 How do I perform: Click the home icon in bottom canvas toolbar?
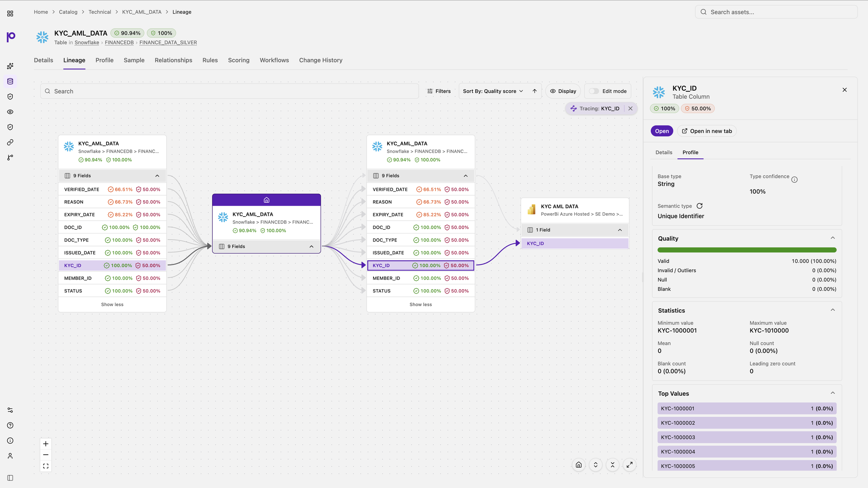[x=579, y=465]
